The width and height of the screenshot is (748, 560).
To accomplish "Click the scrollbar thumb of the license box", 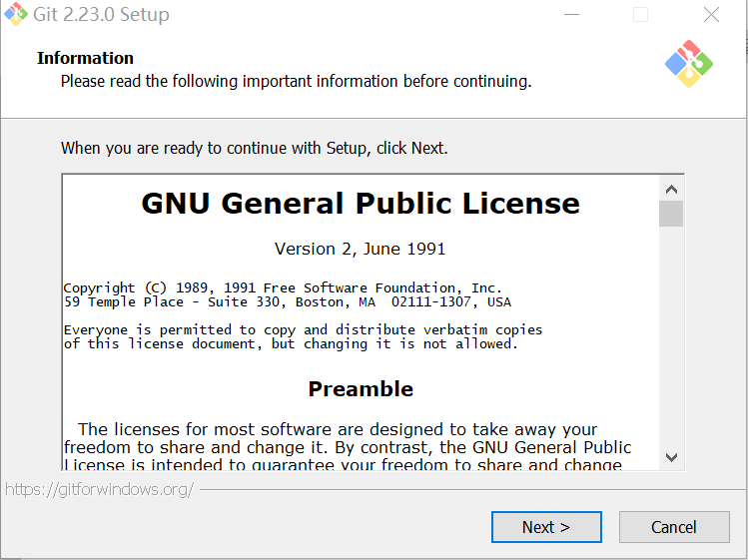I will point(671,214).
